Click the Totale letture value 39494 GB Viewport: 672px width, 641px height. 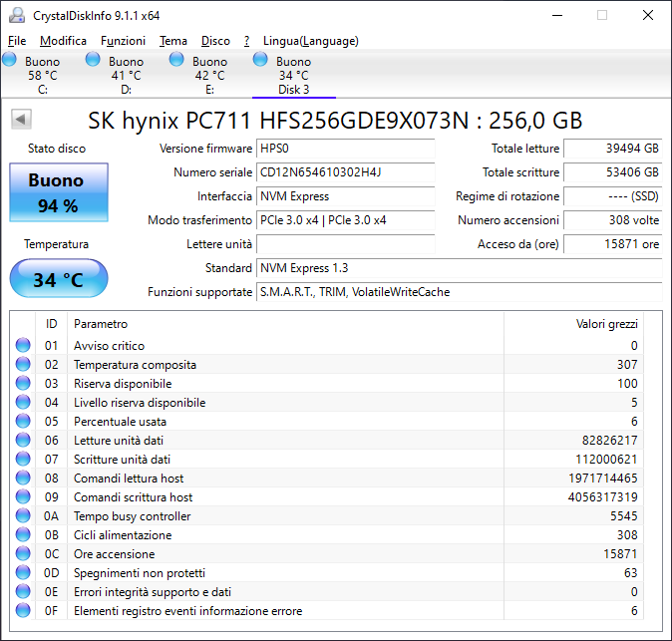pos(613,149)
